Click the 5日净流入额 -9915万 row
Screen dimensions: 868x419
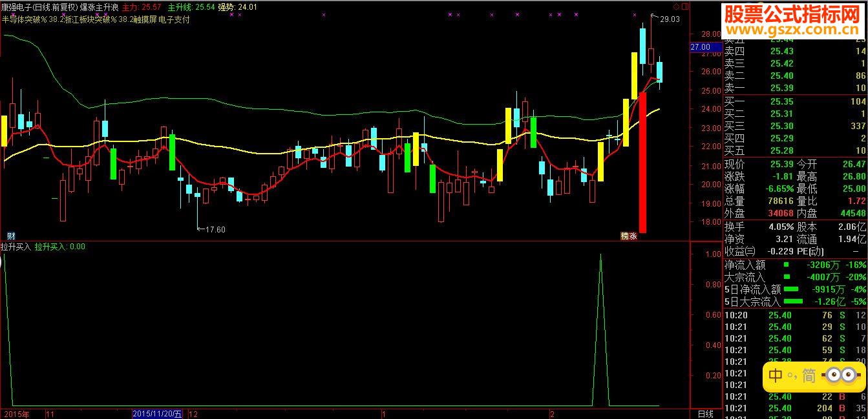pyautogui.click(x=795, y=289)
